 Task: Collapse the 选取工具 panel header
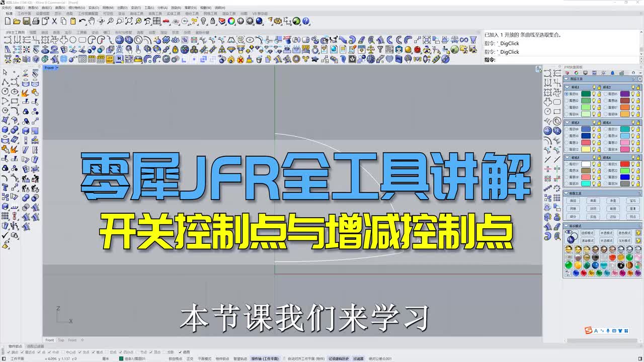pos(567,193)
